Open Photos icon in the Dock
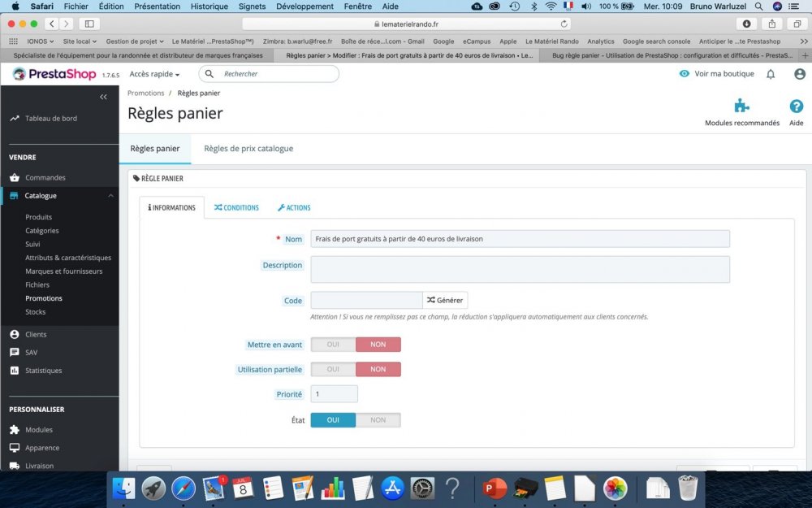The image size is (812, 508). point(615,488)
